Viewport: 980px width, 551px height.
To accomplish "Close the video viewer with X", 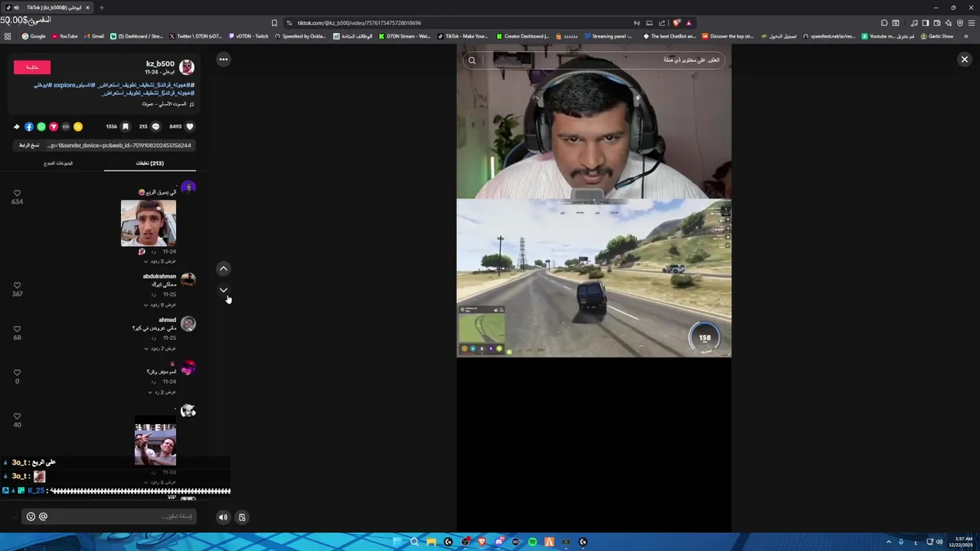I will coord(964,59).
